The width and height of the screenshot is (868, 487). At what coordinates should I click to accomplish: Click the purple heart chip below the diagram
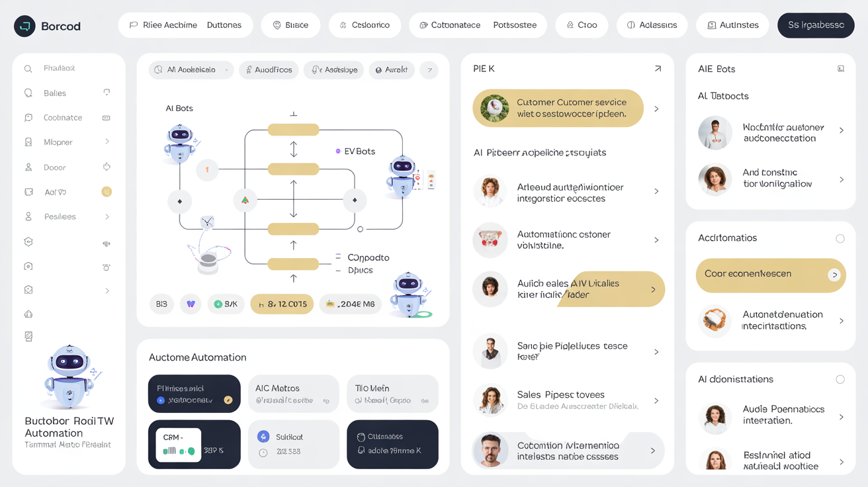click(x=191, y=304)
